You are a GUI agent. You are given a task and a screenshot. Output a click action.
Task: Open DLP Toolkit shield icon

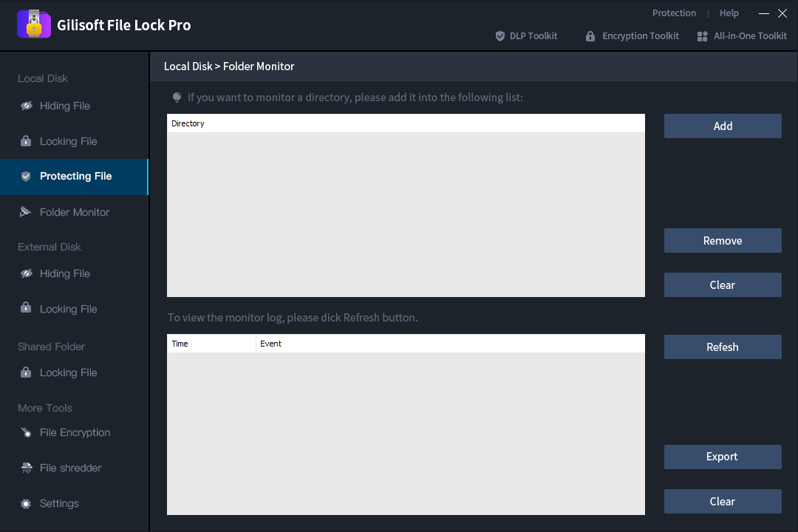499,36
